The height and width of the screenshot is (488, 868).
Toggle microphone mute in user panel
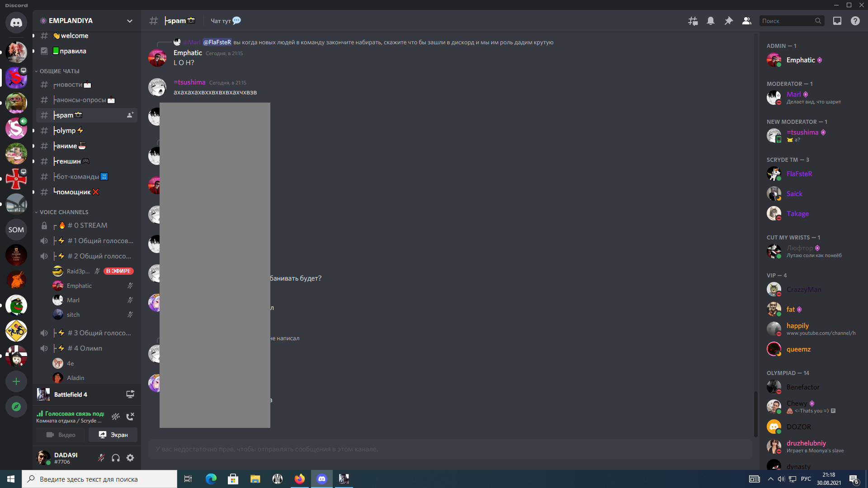(x=101, y=458)
